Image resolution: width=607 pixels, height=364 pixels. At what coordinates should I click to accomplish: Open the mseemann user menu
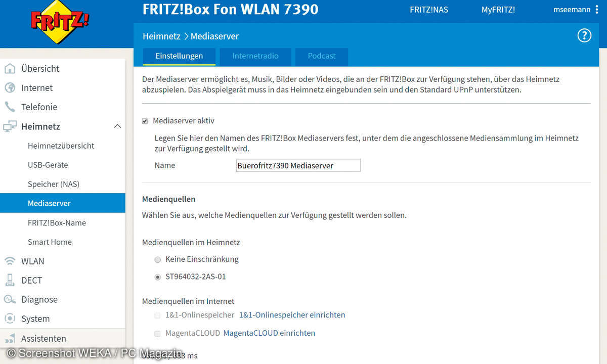[x=576, y=10]
